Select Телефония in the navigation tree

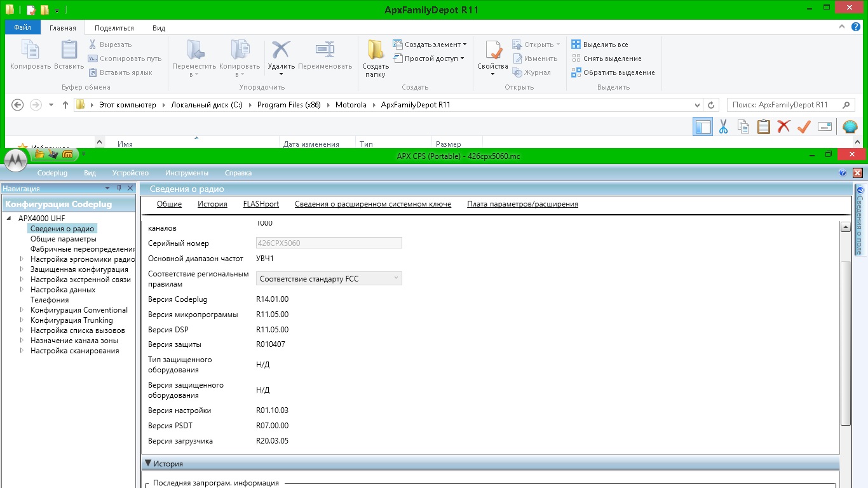click(x=50, y=300)
